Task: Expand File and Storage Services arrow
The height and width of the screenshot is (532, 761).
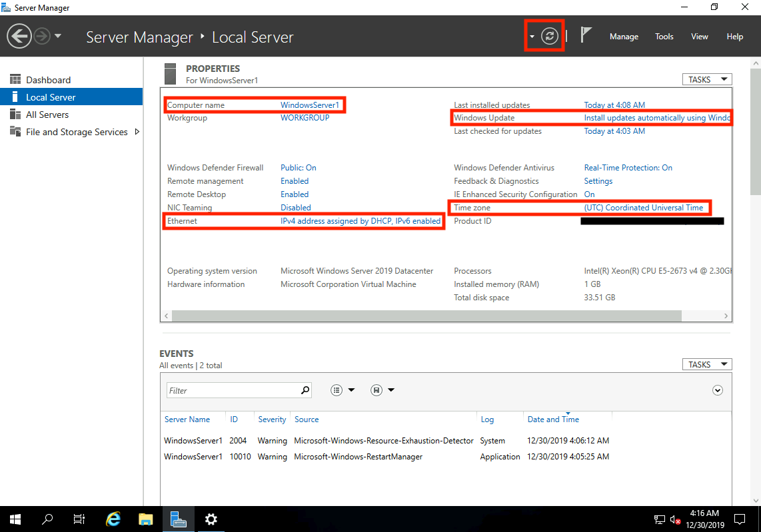Action: coord(137,132)
